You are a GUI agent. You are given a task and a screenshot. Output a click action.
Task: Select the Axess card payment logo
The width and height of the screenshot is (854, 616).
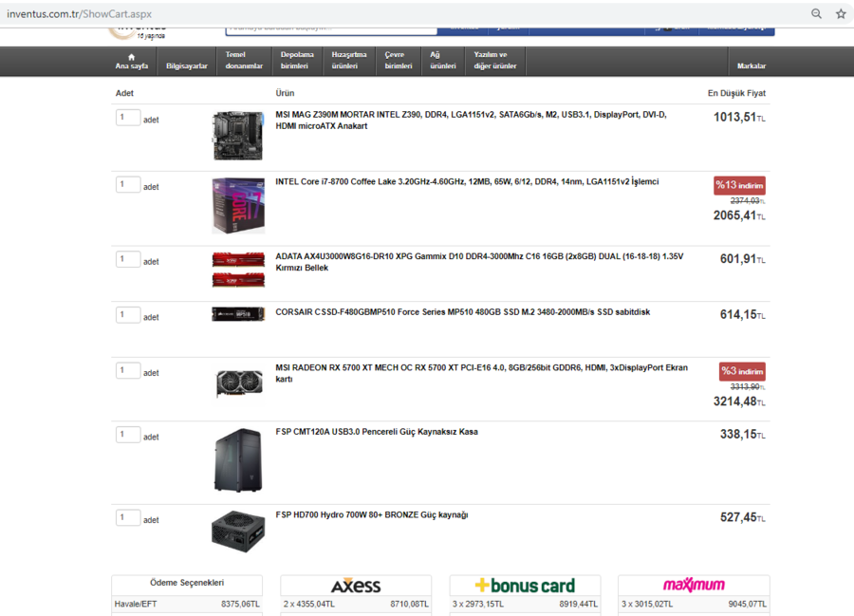point(356,586)
